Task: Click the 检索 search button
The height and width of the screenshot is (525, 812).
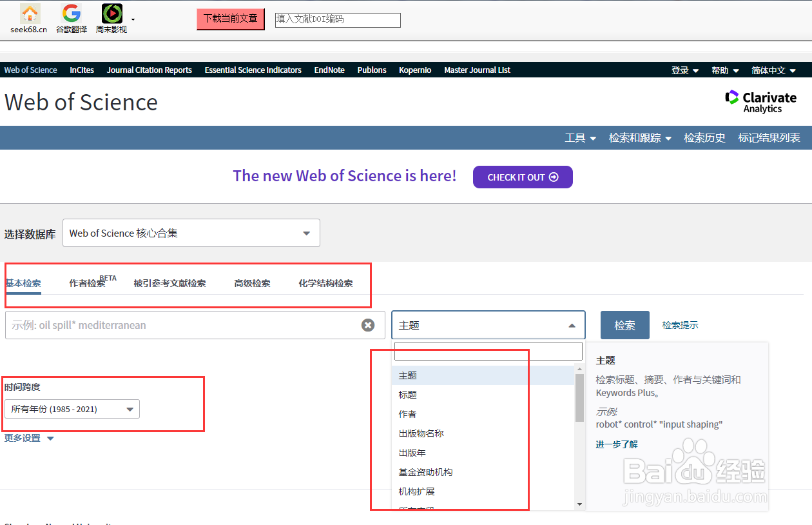Action: [x=624, y=325]
